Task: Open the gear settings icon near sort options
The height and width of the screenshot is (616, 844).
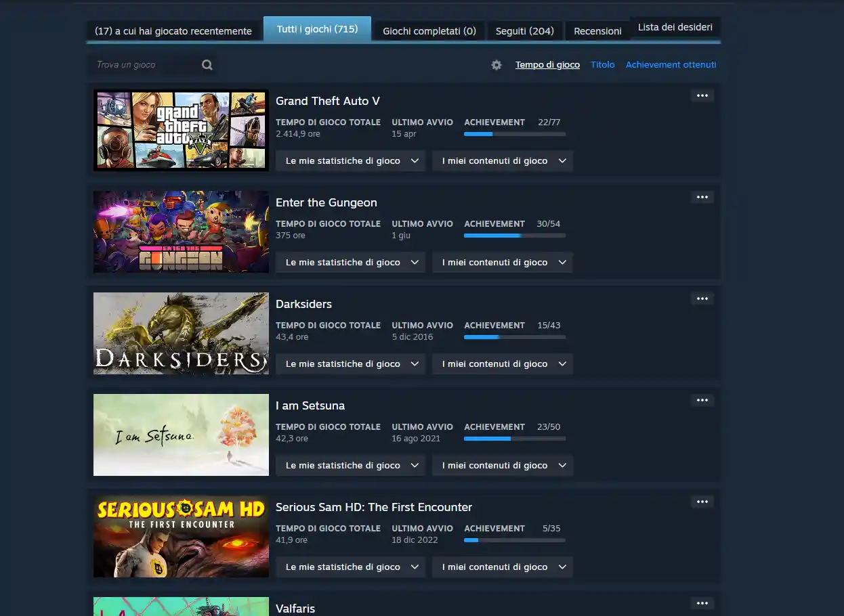Action: [497, 65]
